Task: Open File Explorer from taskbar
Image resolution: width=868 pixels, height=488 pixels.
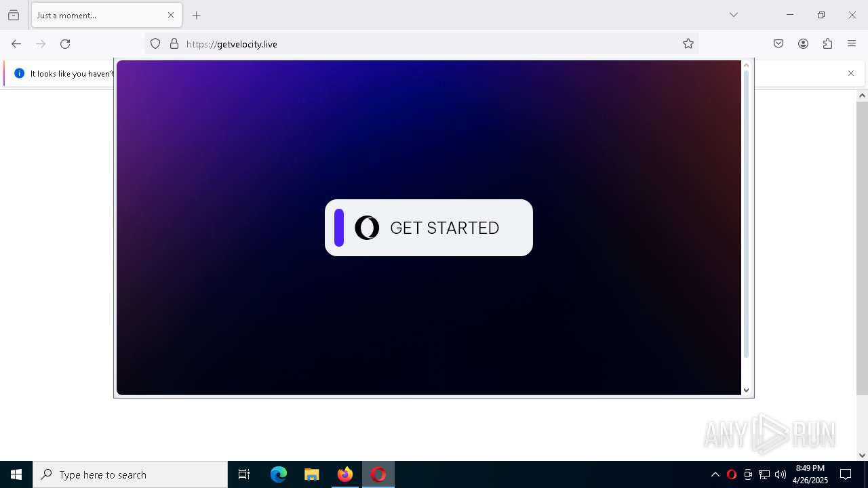Action: pos(312,474)
